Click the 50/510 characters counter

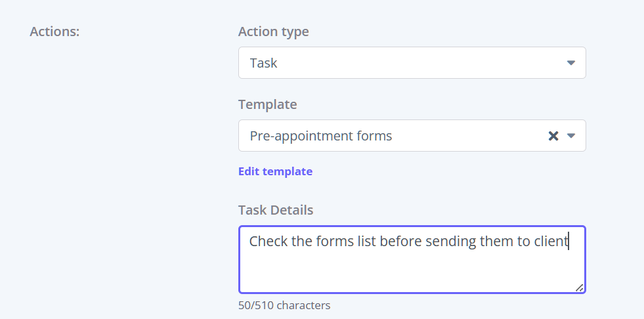pyautogui.click(x=284, y=305)
